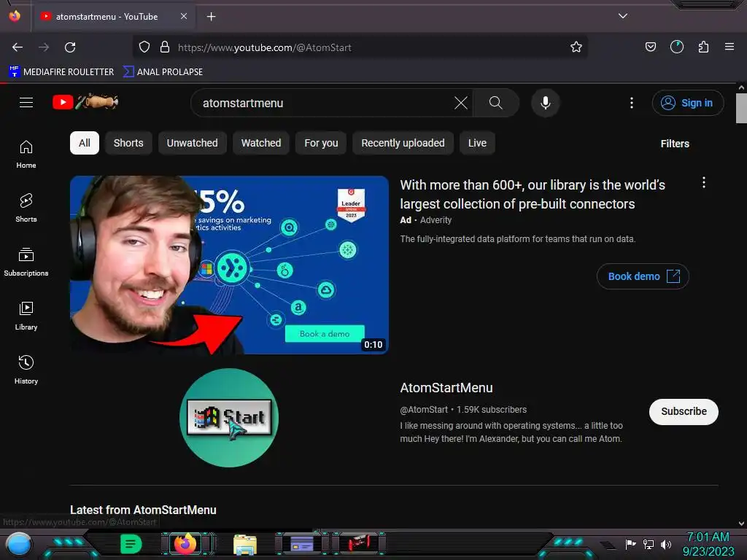The width and height of the screenshot is (747, 560).
Task: Select the Watched filter chip
Action: (261, 143)
